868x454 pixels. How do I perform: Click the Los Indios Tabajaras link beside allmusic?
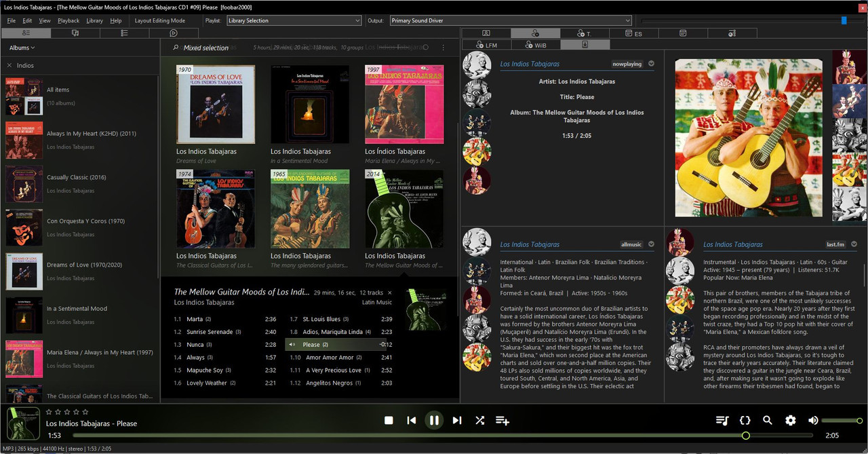click(x=530, y=244)
